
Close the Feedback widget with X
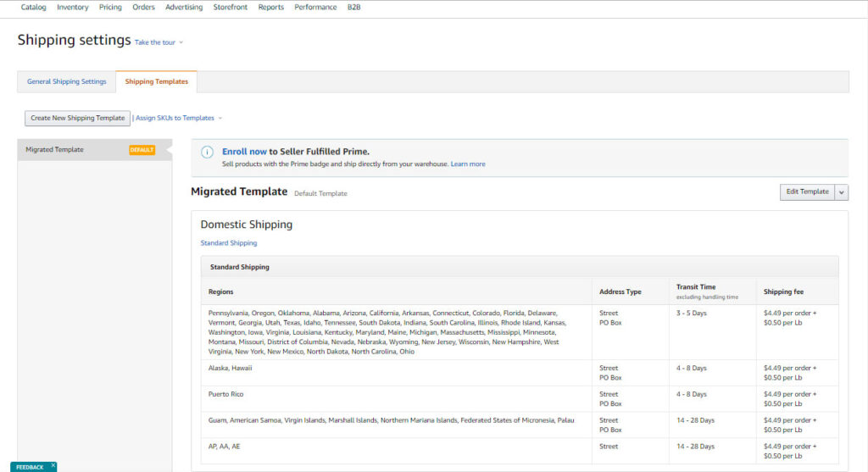(53, 465)
